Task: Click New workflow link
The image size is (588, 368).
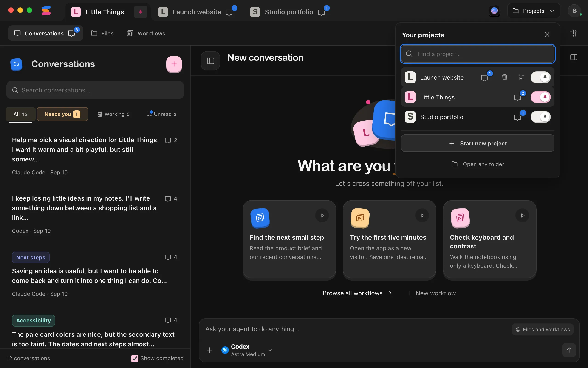Action: 431,293
